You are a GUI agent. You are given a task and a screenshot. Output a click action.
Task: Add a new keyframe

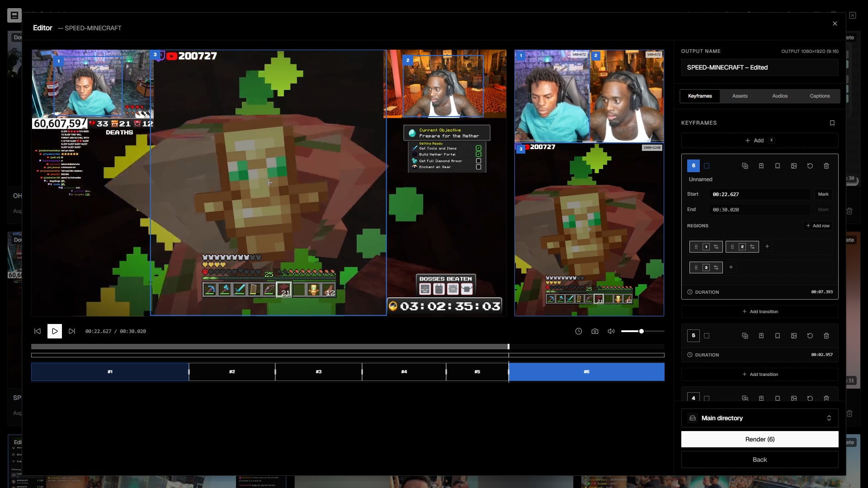[759, 141]
